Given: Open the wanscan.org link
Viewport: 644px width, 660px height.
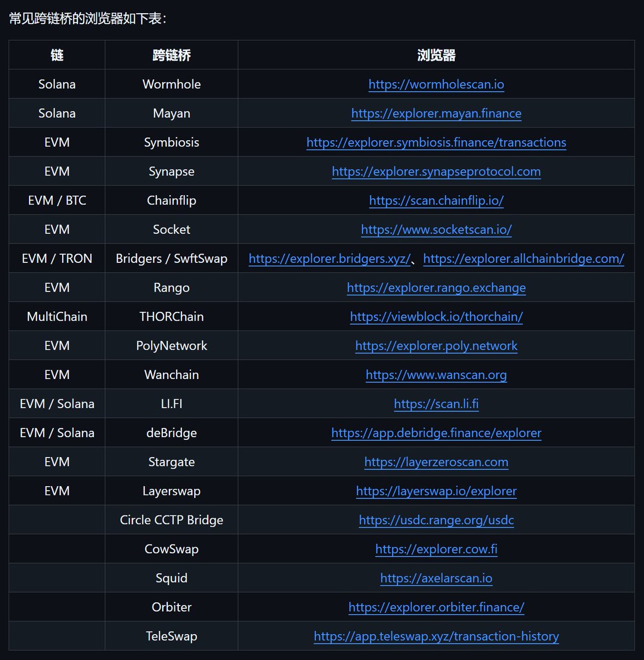Looking at the screenshot, I should click(436, 375).
